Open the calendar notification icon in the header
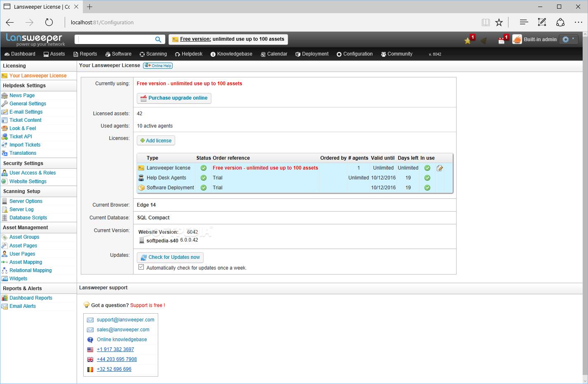Viewport: 588px width, 384px height. pos(501,40)
